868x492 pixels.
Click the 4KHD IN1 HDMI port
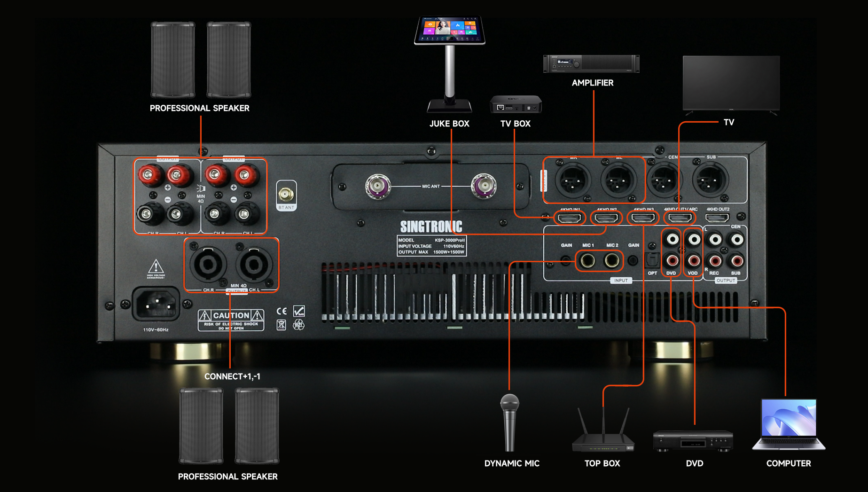tap(570, 218)
